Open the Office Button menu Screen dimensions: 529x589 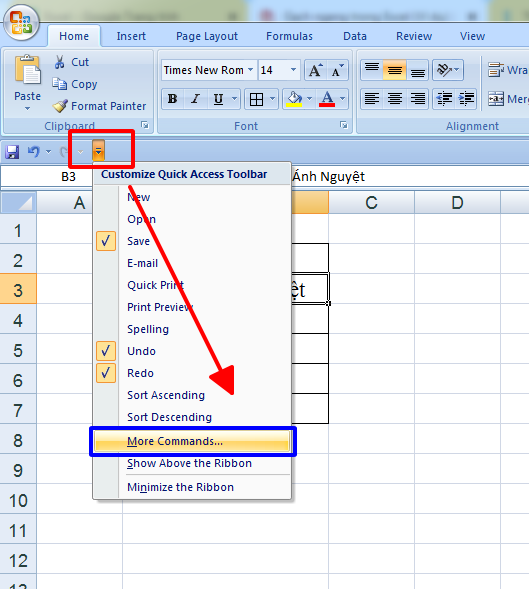(x=21, y=23)
